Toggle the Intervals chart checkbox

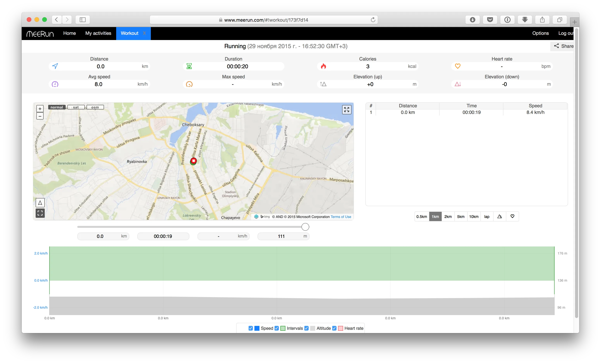277,328
